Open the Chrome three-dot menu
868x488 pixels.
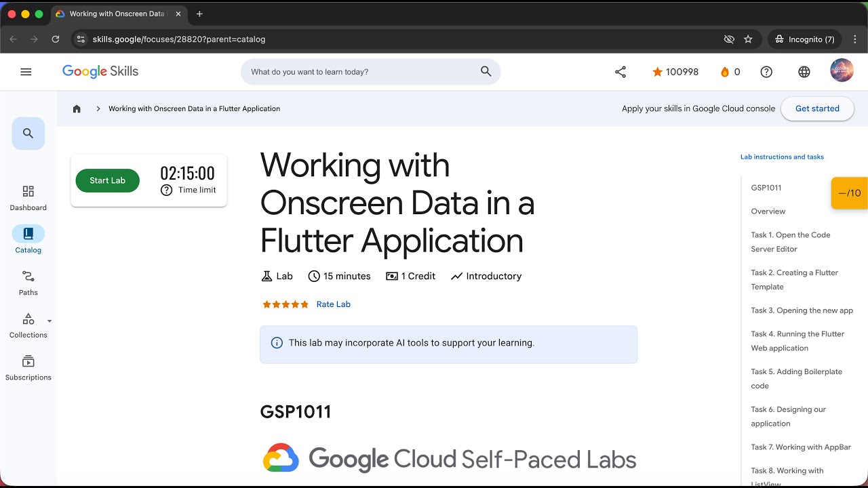[855, 39]
